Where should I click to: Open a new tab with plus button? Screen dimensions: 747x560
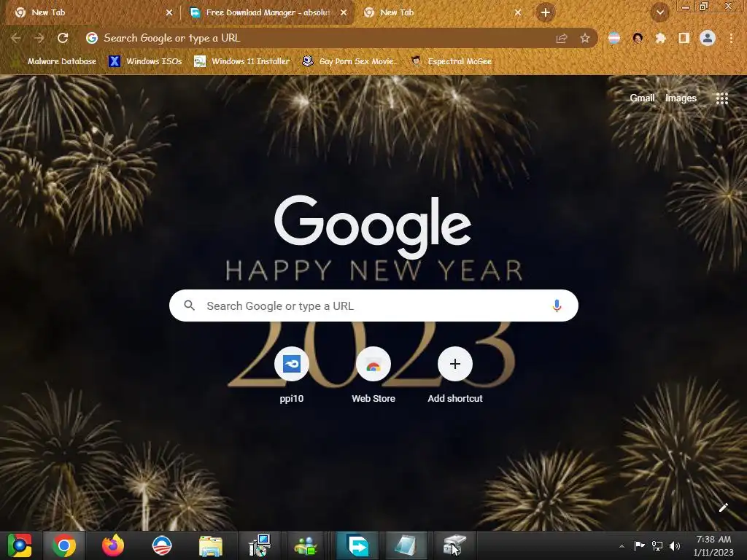tap(546, 13)
